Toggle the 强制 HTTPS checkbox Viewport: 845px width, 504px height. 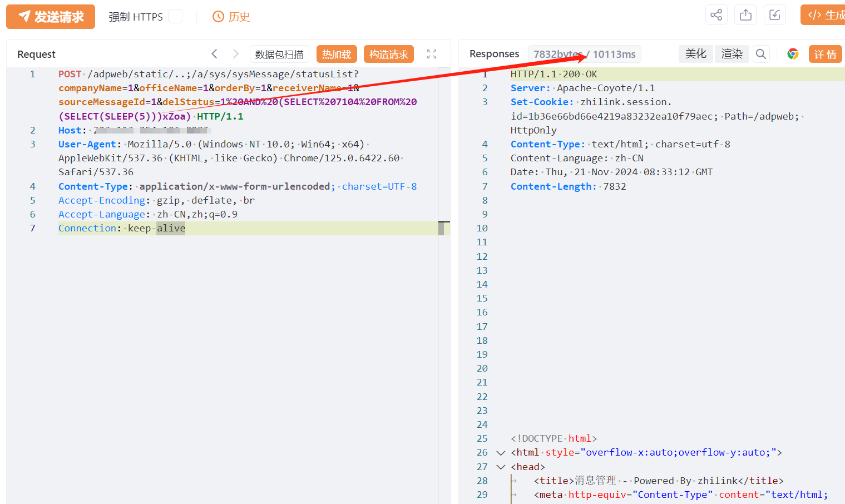pos(175,17)
